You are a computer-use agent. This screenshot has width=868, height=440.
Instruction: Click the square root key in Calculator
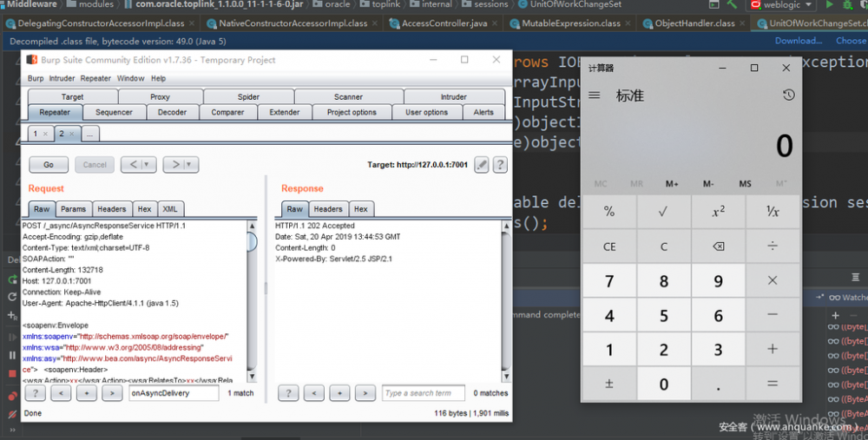[663, 212]
